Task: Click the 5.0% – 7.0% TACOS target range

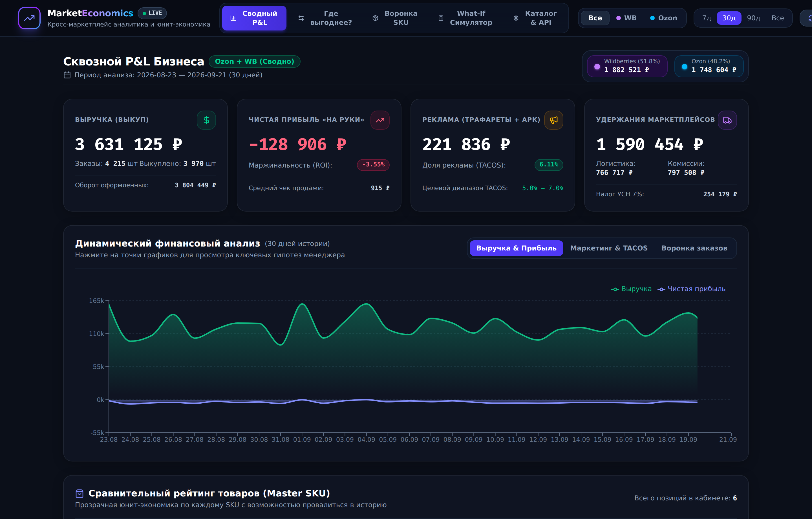Action: 542,188
